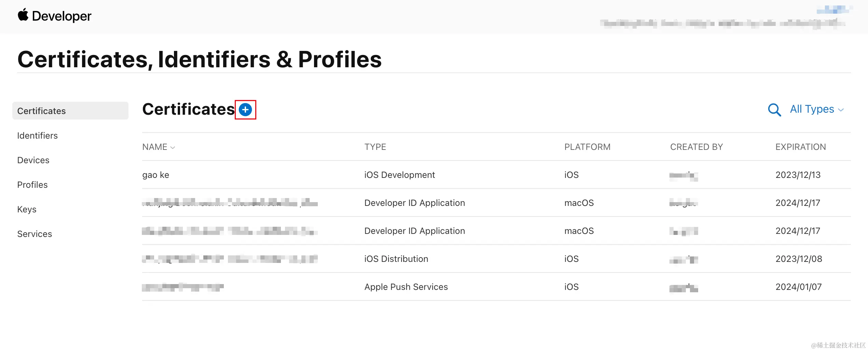Click the first Developer ID Application row
868x351 pixels.
414,202
